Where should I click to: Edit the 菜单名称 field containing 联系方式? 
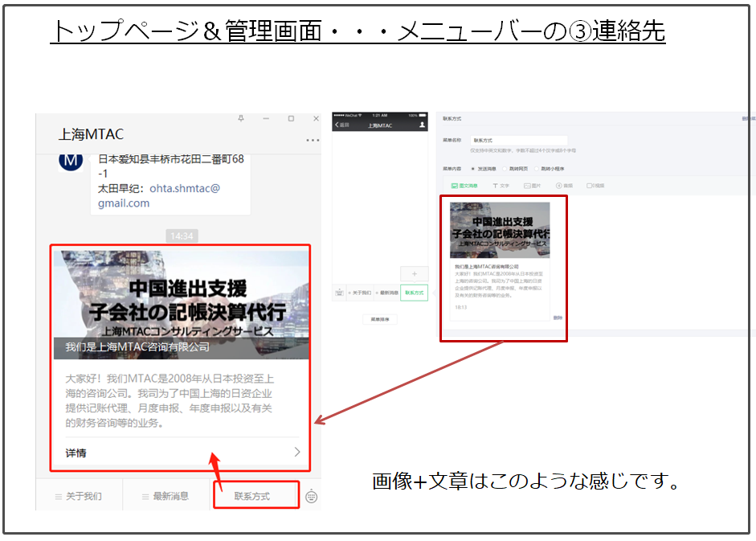pos(519,141)
